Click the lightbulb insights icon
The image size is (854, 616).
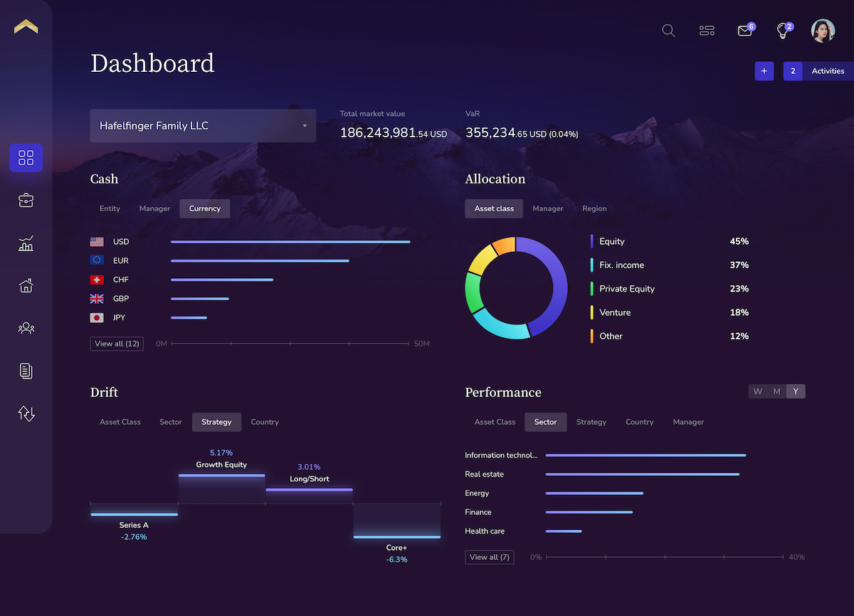click(x=782, y=31)
